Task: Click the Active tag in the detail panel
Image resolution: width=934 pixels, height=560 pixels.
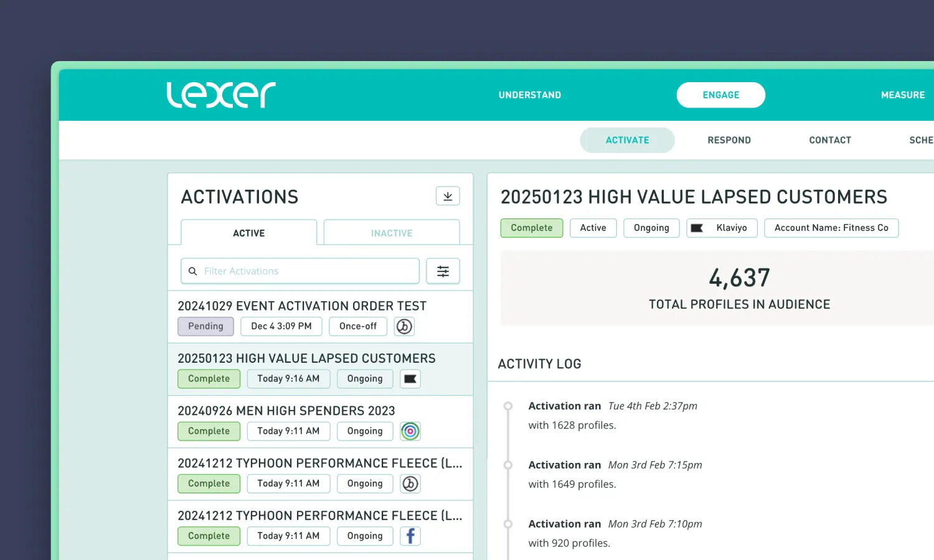Action: (x=593, y=228)
